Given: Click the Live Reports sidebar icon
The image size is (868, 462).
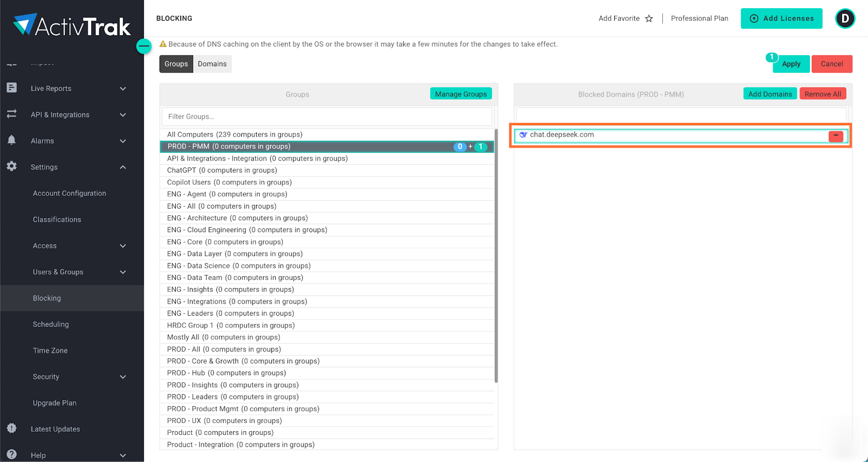Looking at the screenshot, I should coord(11,88).
